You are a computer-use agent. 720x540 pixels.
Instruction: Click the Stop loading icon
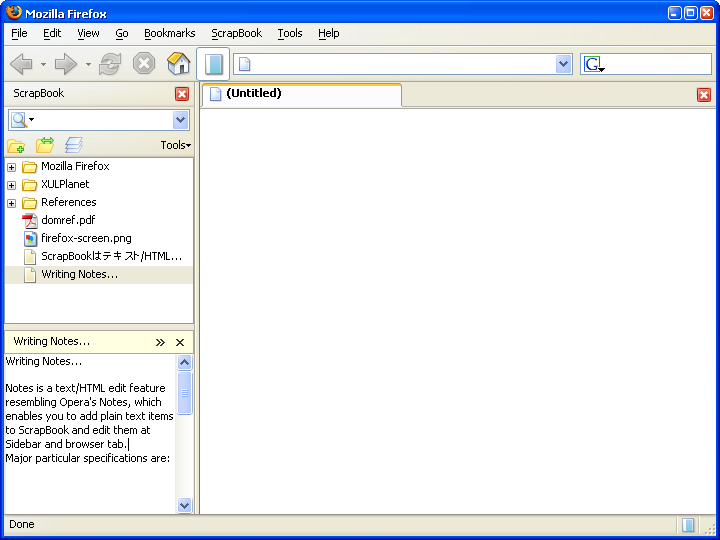click(x=144, y=63)
